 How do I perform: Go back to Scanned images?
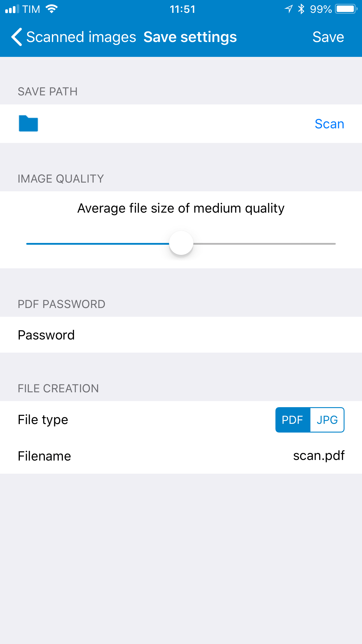coord(81,37)
